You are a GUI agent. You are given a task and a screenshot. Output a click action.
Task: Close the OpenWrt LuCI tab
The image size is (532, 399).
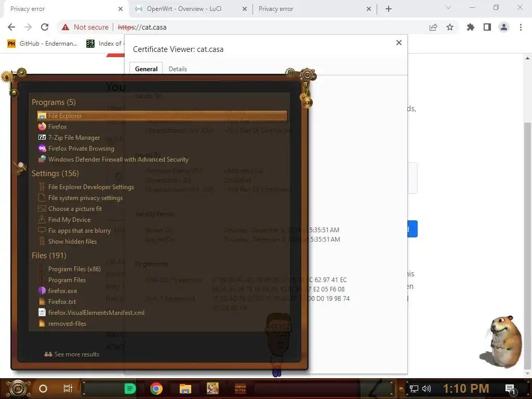245,9
